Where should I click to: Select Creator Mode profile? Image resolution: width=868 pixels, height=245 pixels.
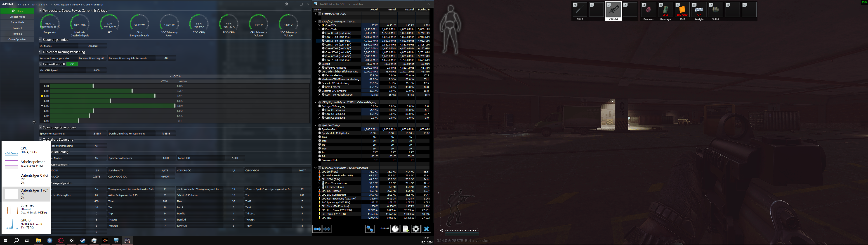point(17,17)
